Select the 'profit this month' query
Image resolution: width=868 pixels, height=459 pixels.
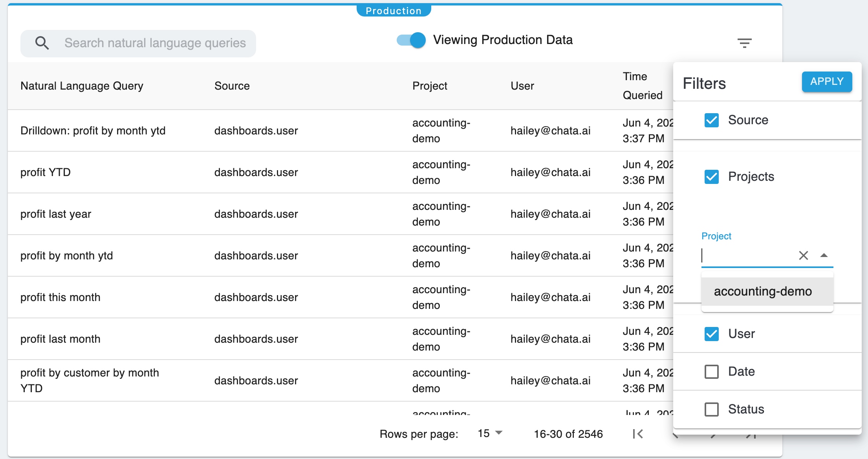click(60, 297)
